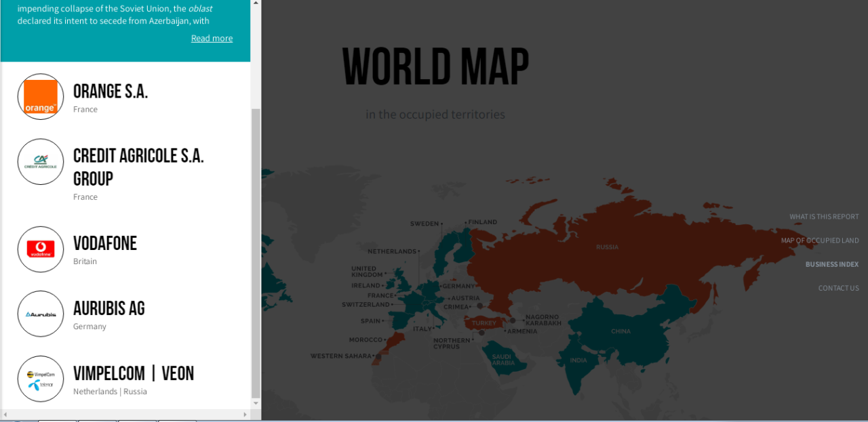
Task: Click the Credit Agricole logo circle
Action: (x=41, y=162)
